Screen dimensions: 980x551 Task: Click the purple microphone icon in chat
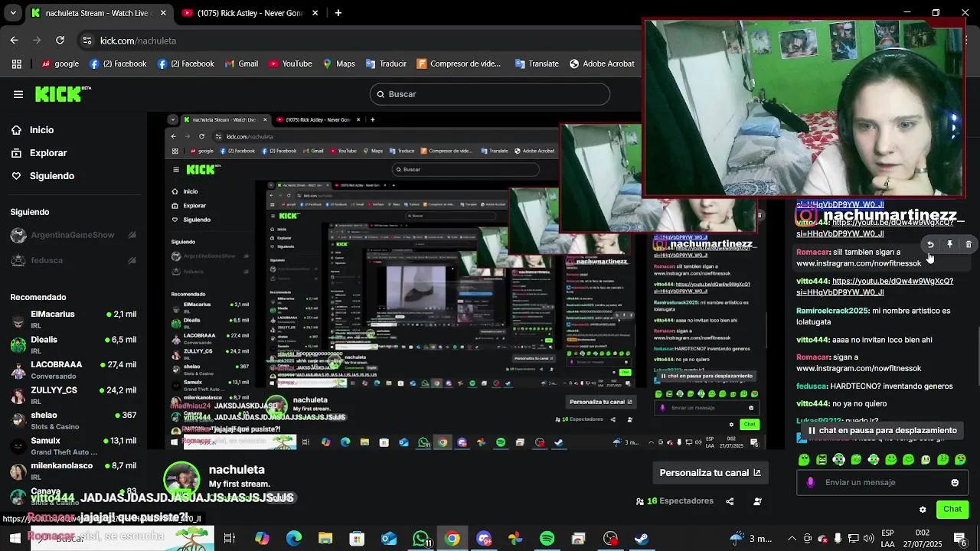pyautogui.click(x=810, y=483)
